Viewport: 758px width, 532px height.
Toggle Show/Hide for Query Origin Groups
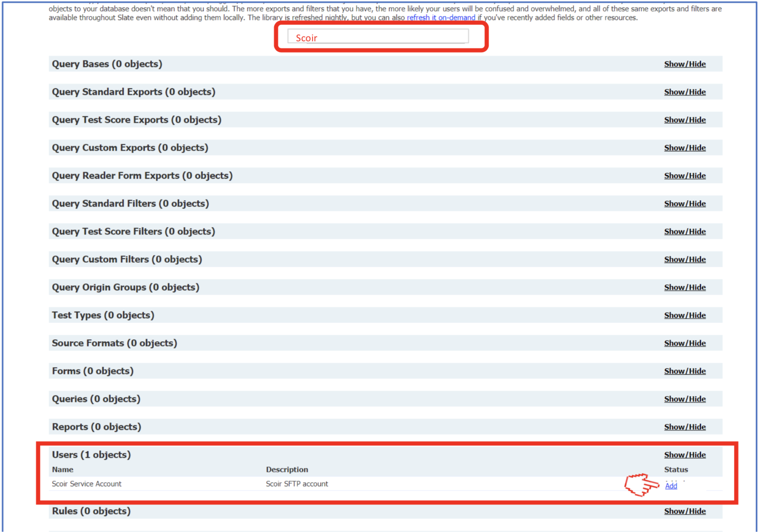(685, 288)
